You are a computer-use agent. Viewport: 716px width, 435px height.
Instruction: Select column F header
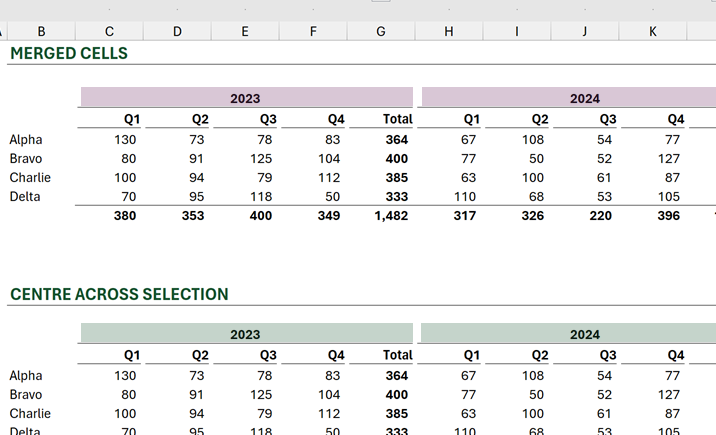(313, 31)
